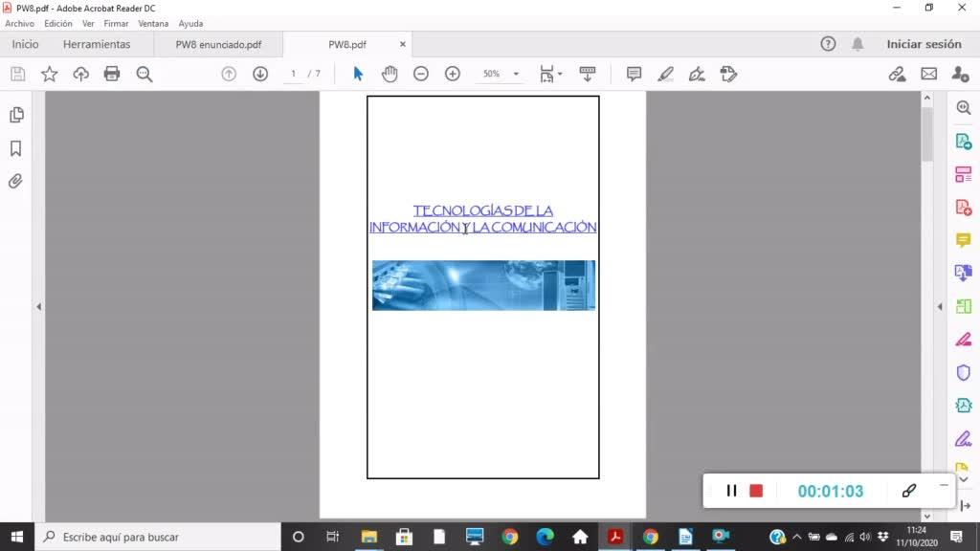Open the sign document tool
The image size is (980, 551).
697,74
